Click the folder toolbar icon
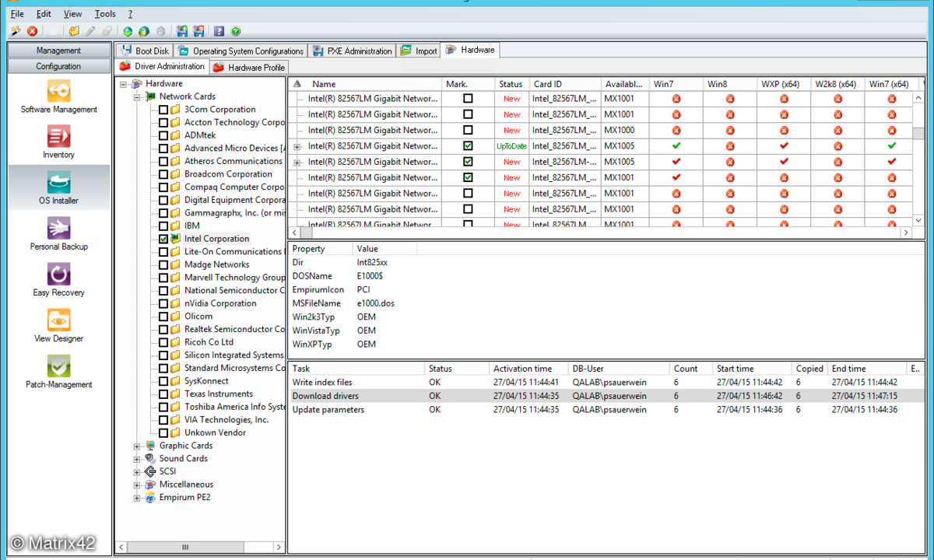The image size is (934, 560). coord(74,31)
